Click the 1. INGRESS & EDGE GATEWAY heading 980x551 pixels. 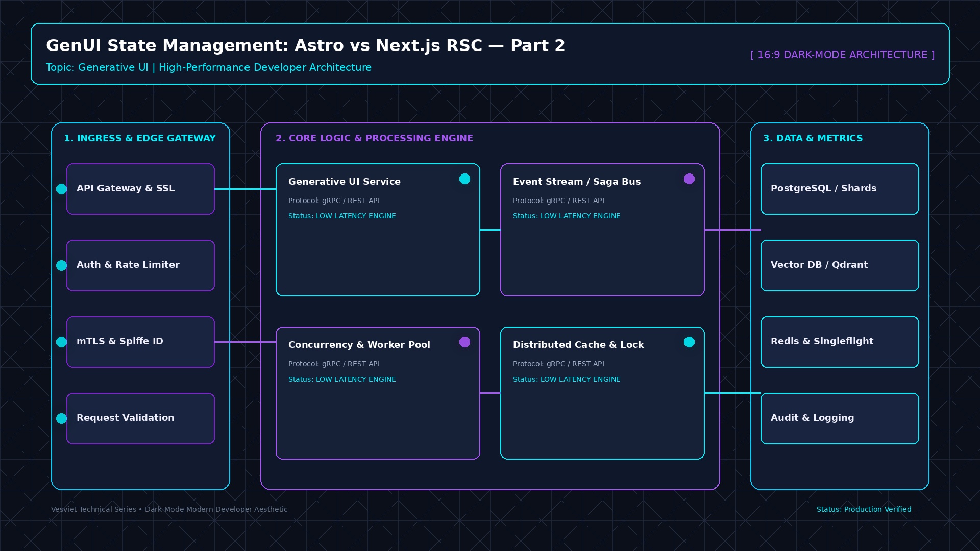click(x=140, y=138)
